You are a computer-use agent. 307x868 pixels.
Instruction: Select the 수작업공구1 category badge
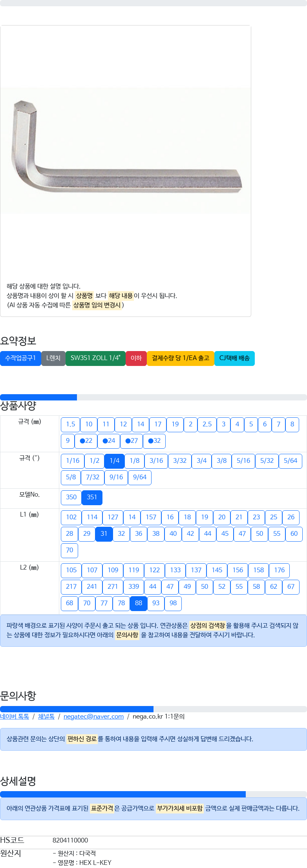click(20, 358)
